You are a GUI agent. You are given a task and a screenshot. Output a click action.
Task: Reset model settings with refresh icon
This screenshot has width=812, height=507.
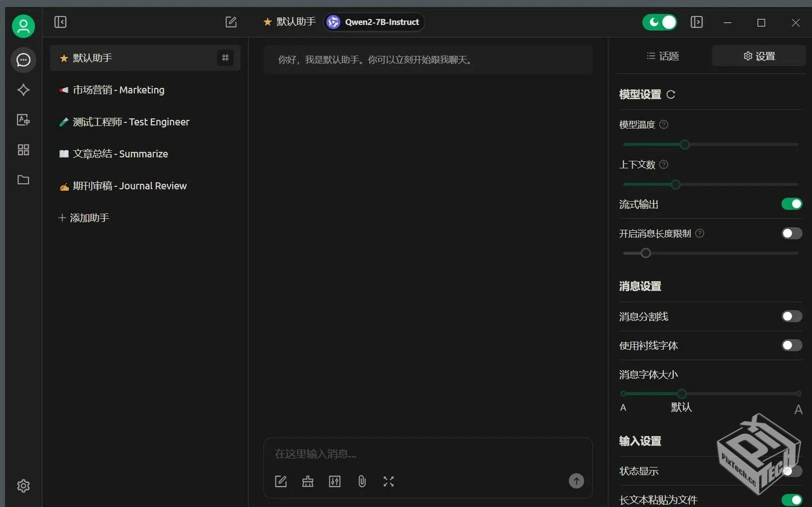[671, 94]
